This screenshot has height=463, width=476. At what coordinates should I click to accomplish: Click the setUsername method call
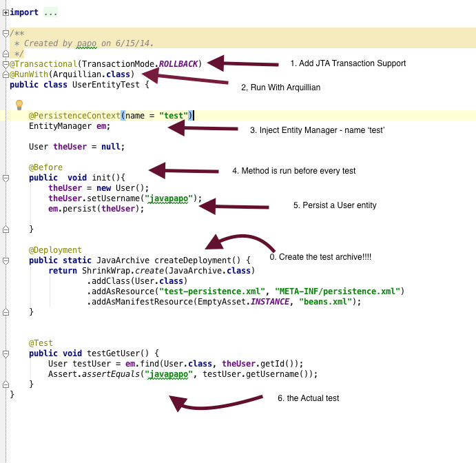pos(113,198)
